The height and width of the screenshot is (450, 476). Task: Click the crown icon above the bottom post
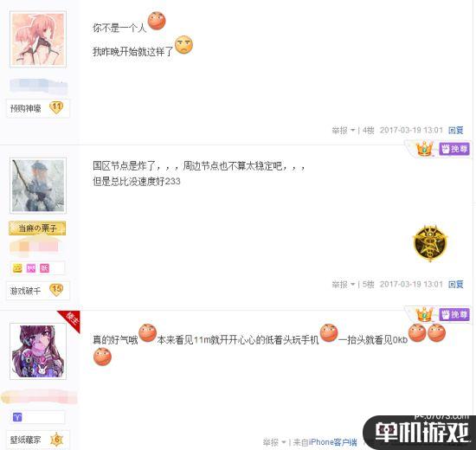424,314
